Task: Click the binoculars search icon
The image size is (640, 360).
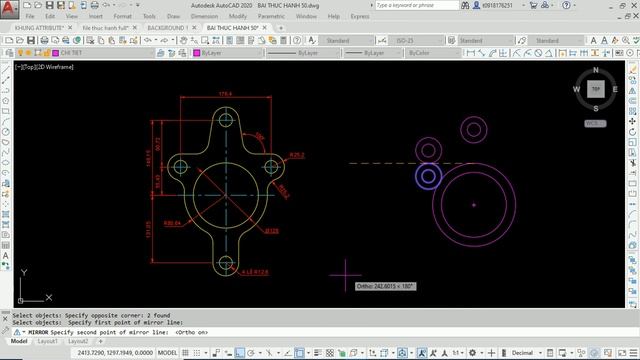Action: (465, 6)
